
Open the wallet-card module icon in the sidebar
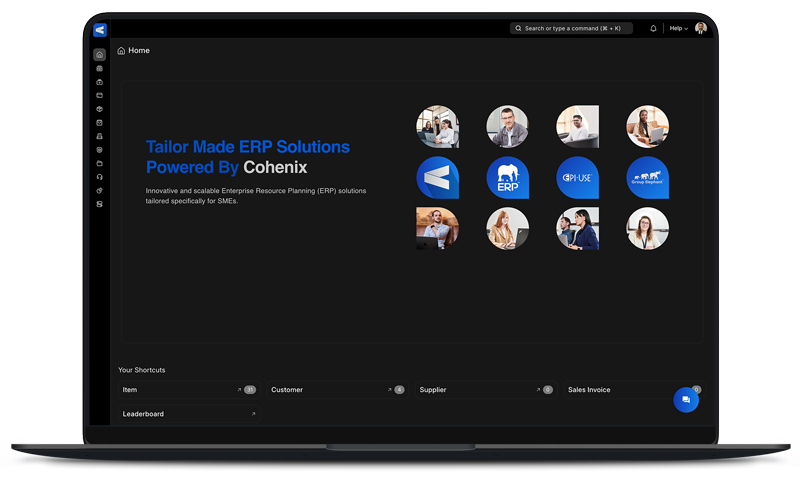99,95
